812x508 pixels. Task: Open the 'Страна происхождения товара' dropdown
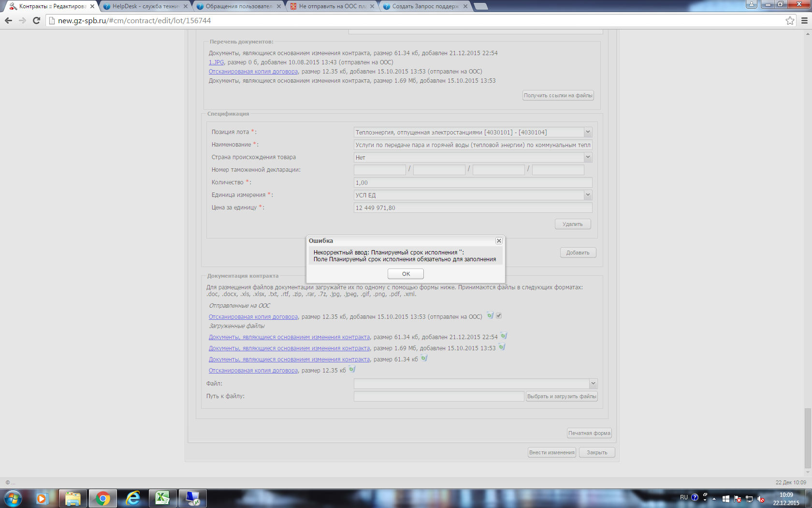(x=588, y=157)
